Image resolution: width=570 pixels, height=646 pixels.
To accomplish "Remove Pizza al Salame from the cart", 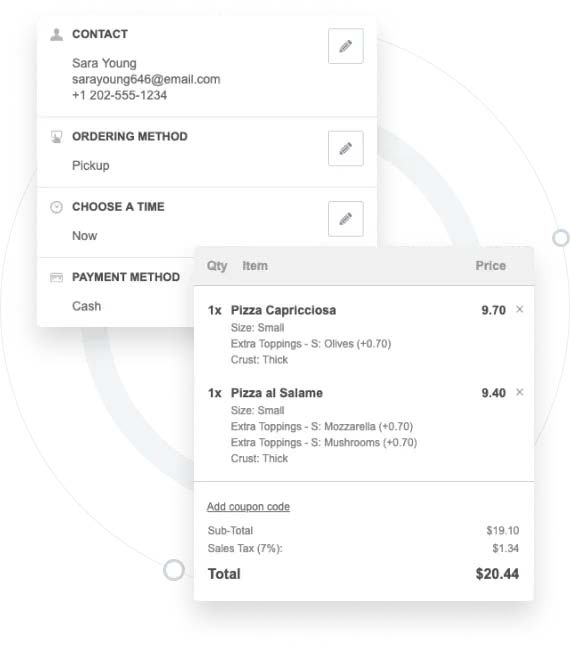I will (x=520, y=392).
